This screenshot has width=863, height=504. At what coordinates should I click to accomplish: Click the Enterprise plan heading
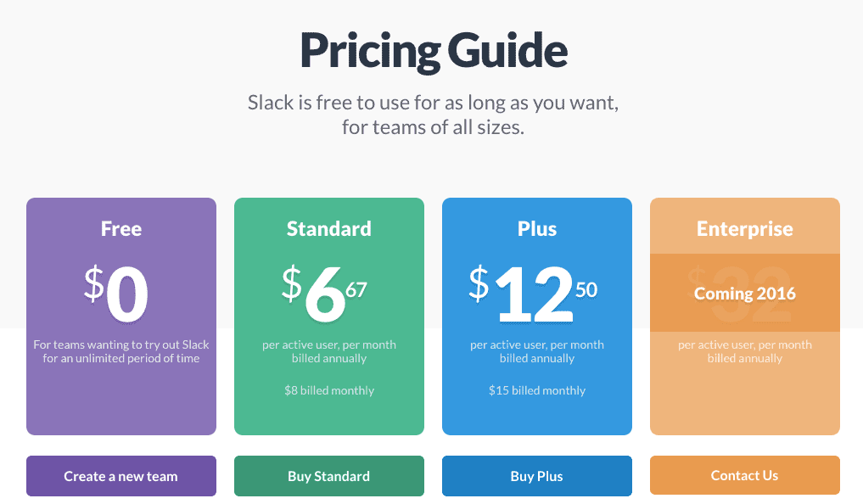[x=744, y=229]
